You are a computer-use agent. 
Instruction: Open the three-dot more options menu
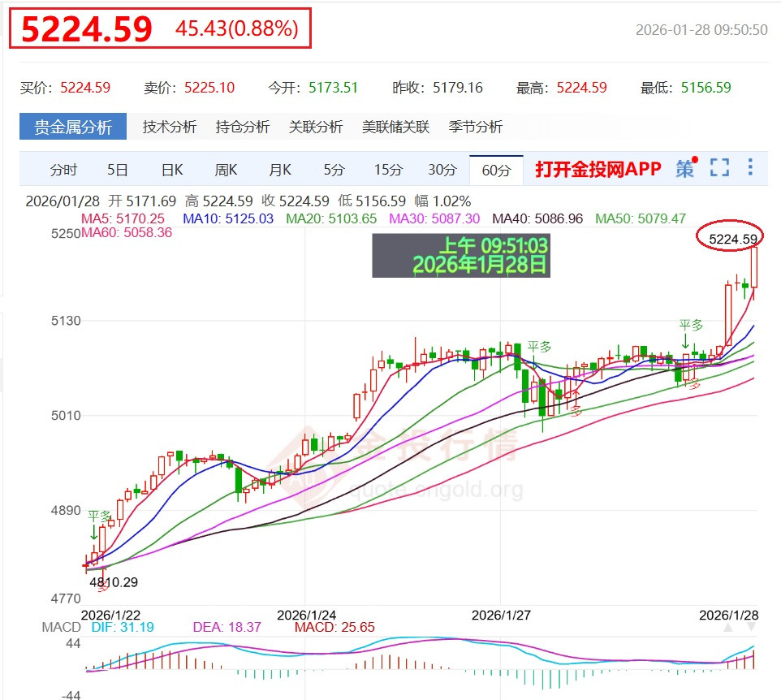point(749,169)
